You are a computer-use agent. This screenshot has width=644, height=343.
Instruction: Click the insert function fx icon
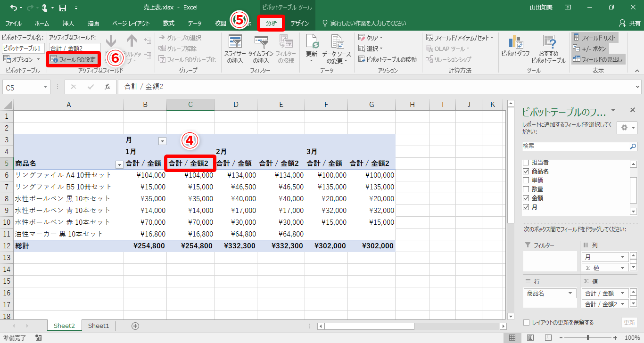pyautogui.click(x=107, y=87)
